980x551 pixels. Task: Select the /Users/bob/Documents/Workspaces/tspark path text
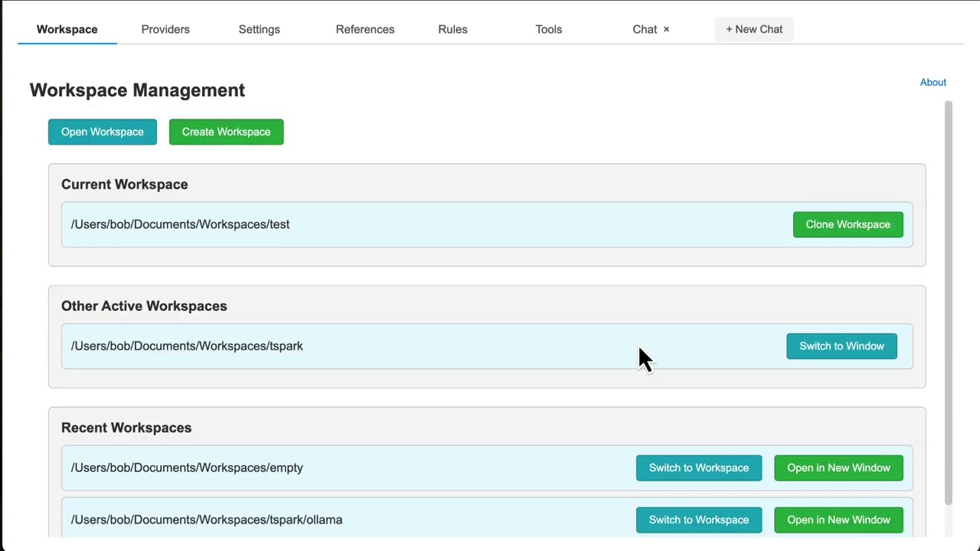(x=187, y=346)
